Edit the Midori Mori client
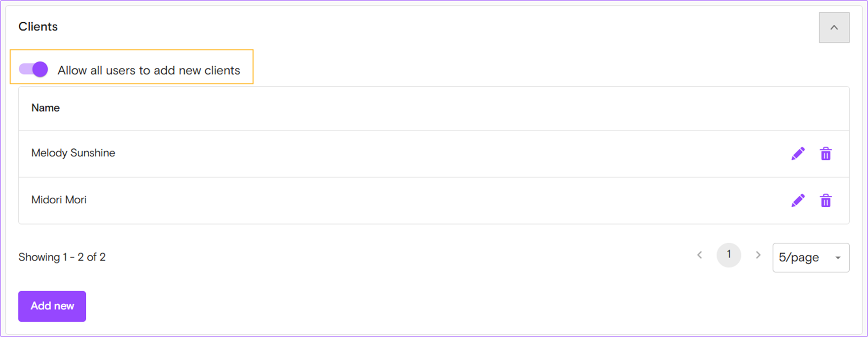The width and height of the screenshot is (868, 337). point(798,200)
